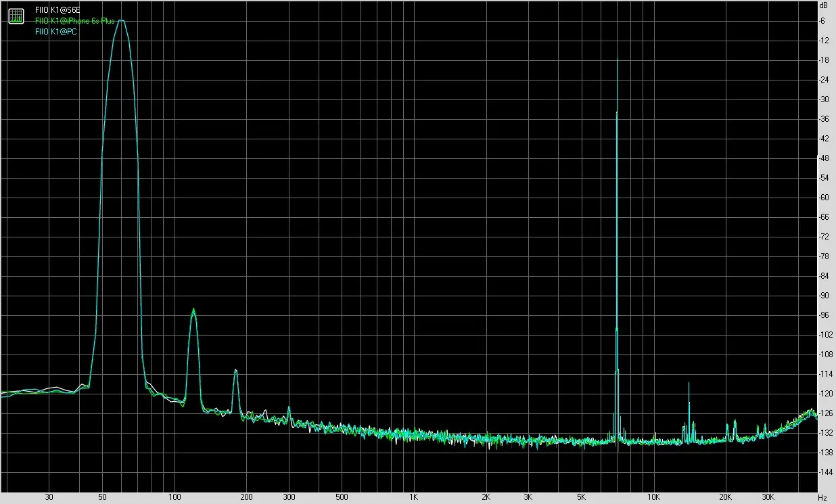The height and width of the screenshot is (504, 836).
Task: Click the "20K" frequency axis label
Action: pyautogui.click(x=726, y=497)
